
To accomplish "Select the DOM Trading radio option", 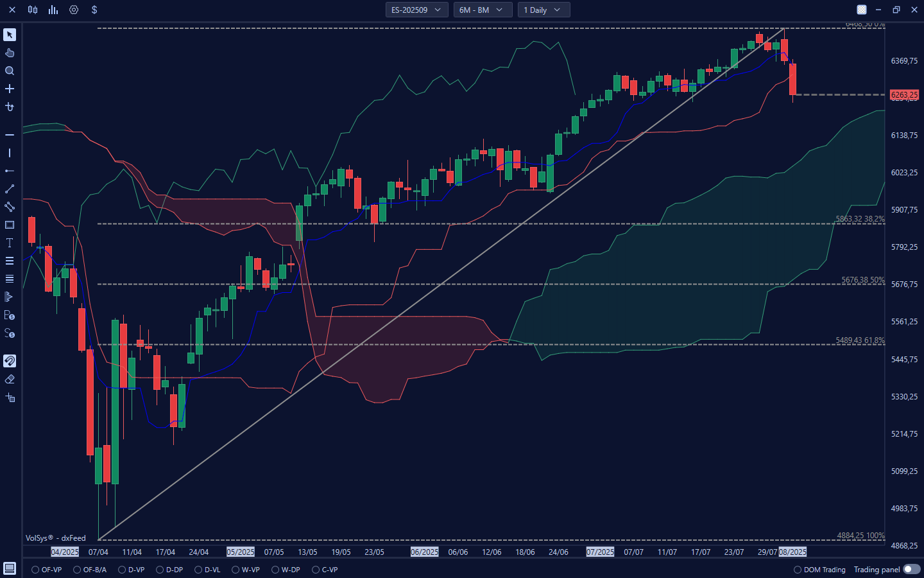I will (x=798, y=570).
